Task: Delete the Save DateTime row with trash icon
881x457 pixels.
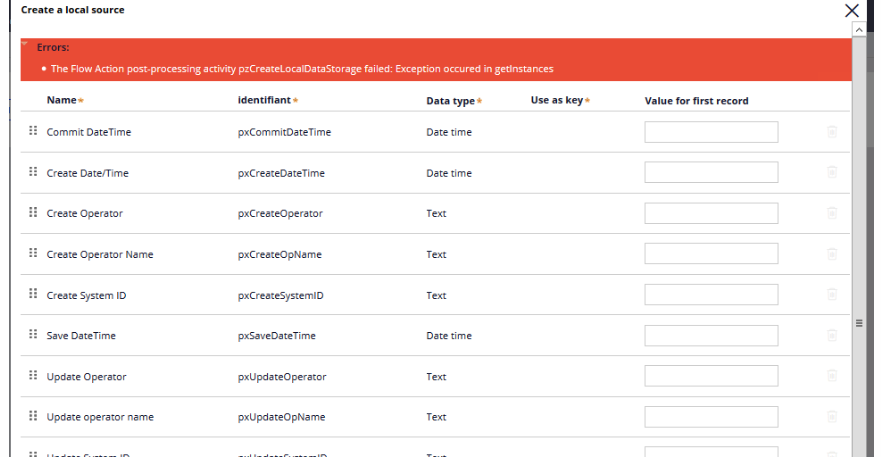Action: [832, 336]
